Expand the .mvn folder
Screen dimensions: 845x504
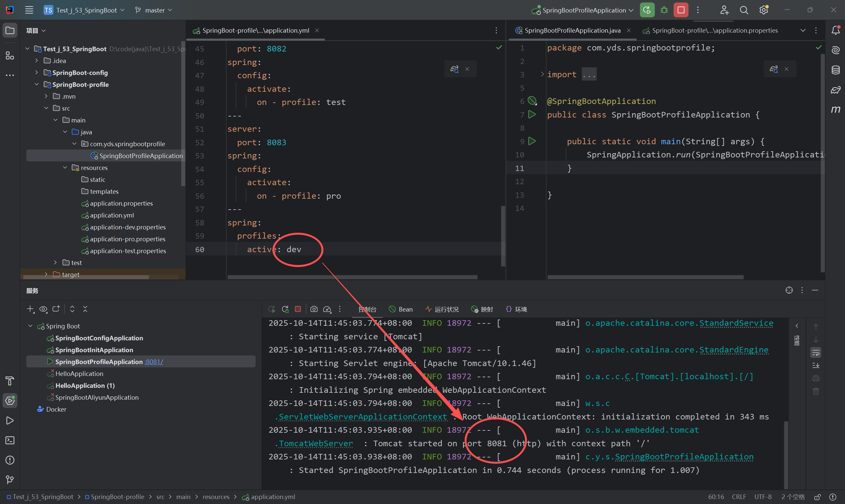tap(46, 96)
